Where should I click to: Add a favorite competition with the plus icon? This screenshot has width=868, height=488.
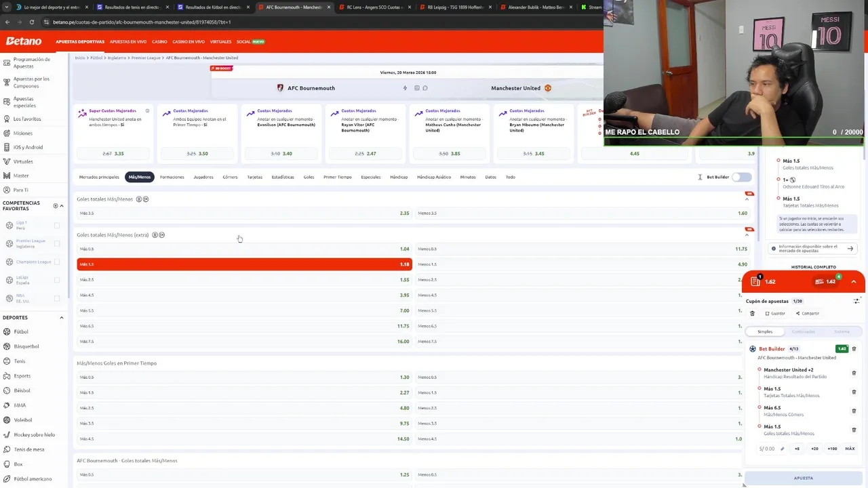click(x=56, y=205)
